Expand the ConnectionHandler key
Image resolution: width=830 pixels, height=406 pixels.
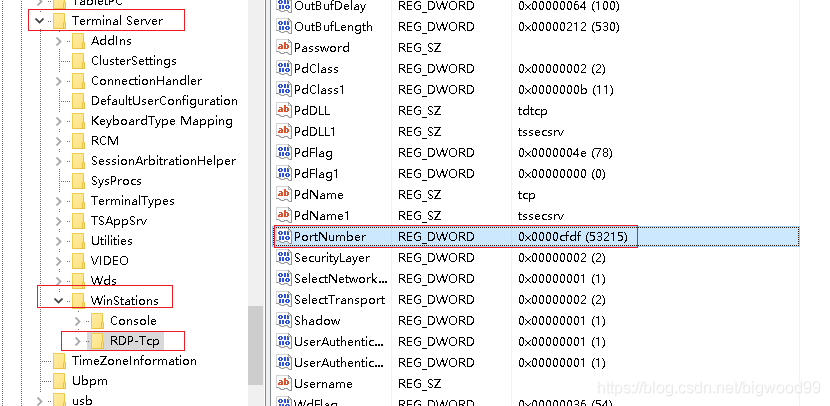pos(59,81)
